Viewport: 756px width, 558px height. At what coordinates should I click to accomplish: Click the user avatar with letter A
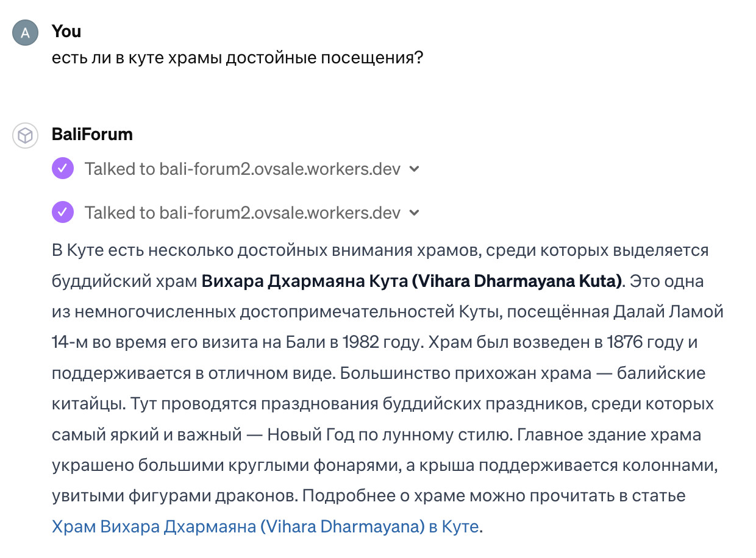click(25, 32)
